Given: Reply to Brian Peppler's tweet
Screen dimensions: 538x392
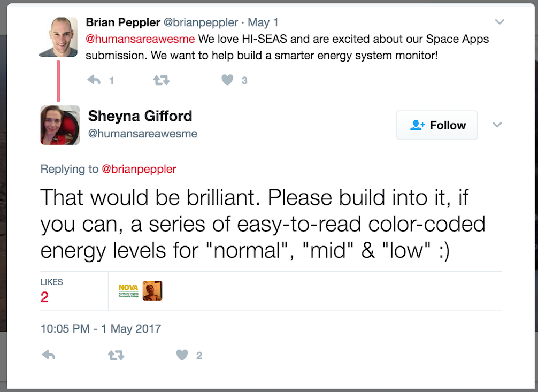Looking at the screenshot, I should [94, 80].
